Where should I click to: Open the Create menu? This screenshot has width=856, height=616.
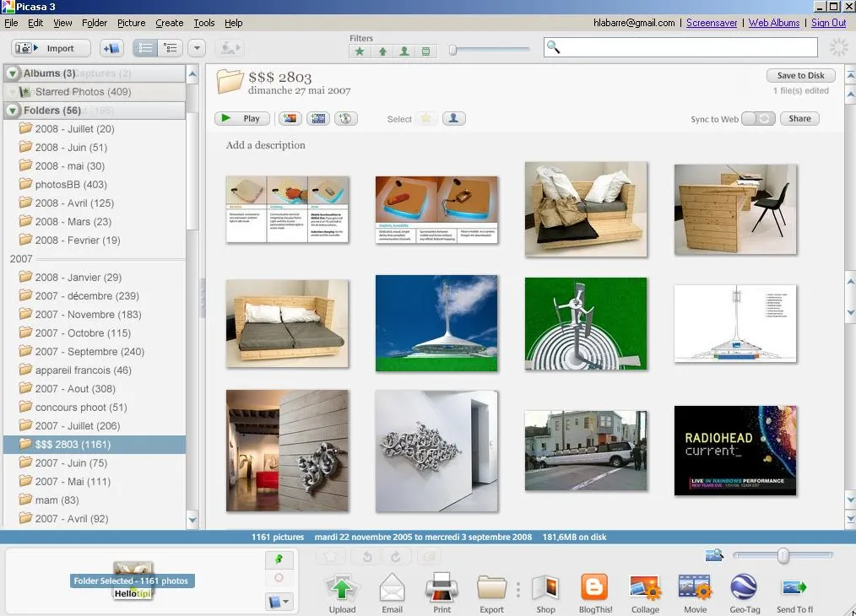coord(169,23)
